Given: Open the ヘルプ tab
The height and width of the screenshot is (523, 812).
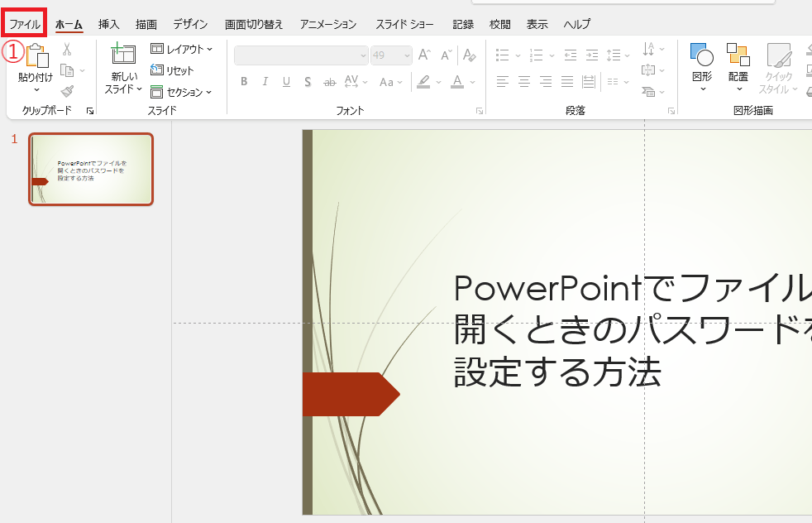Looking at the screenshot, I should (x=577, y=24).
